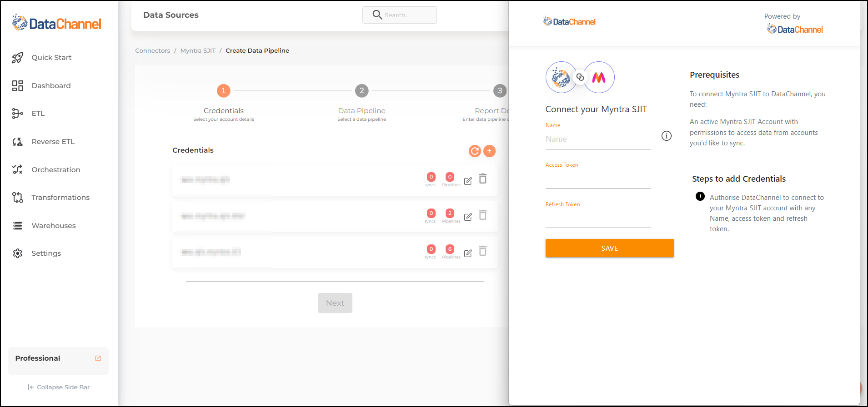868x407 pixels.
Task: Click DataChannel logo in the panel header
Action: (569, 21)
